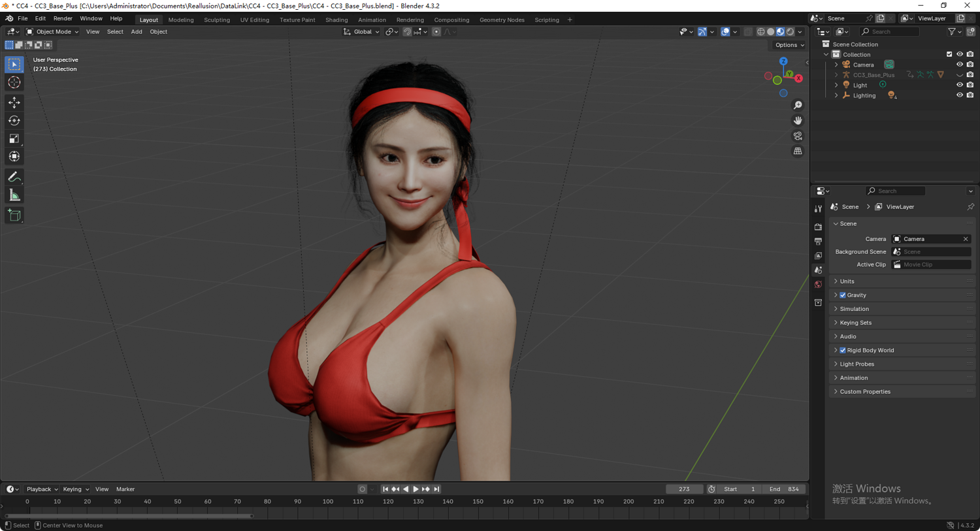Open the Object Mode dropdown
The image size is (980, 531).
click(52, 32)
